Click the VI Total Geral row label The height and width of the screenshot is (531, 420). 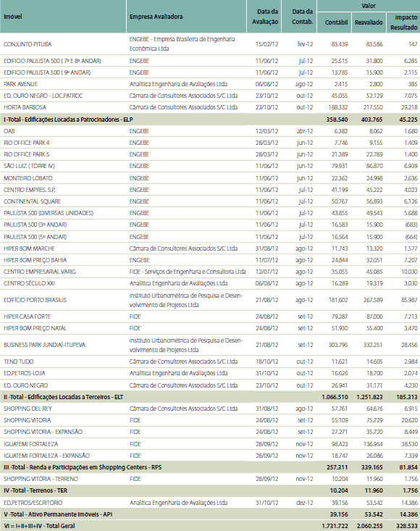pos(39,526)
